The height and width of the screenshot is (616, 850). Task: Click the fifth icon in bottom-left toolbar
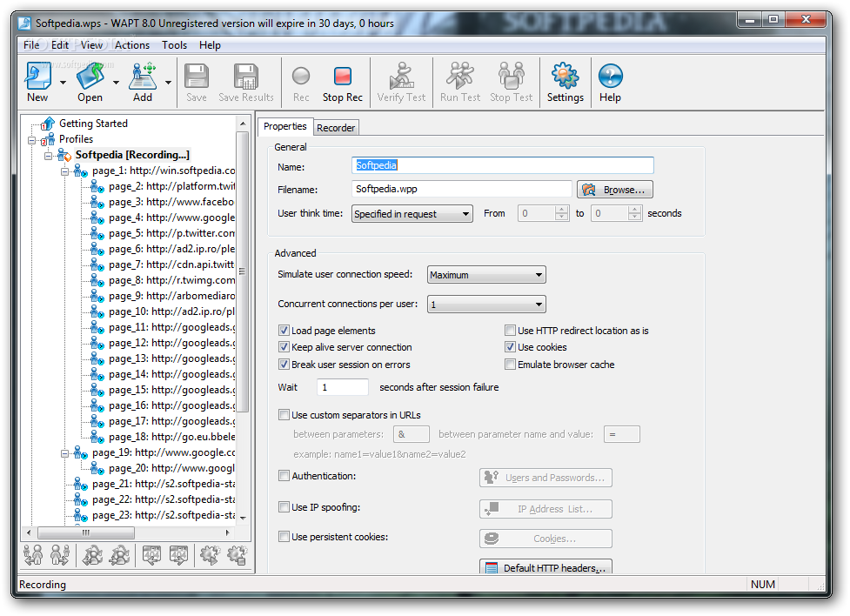(151, 555)
